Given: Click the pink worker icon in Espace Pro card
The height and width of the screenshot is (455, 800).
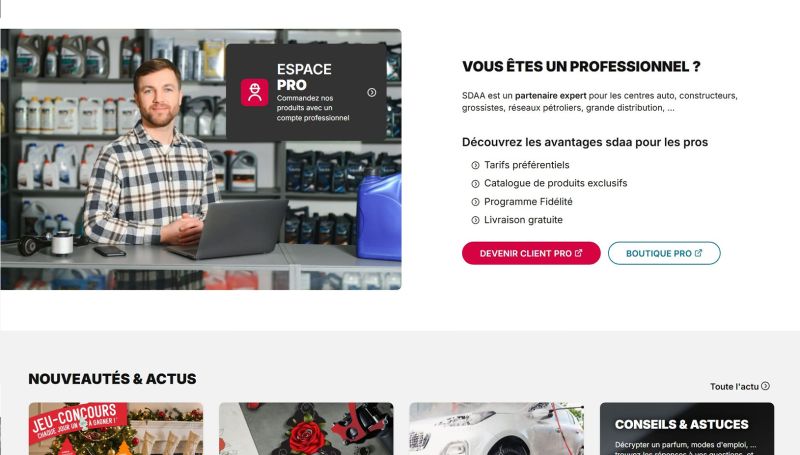Looking at the screenshot, I should [255, 92].
